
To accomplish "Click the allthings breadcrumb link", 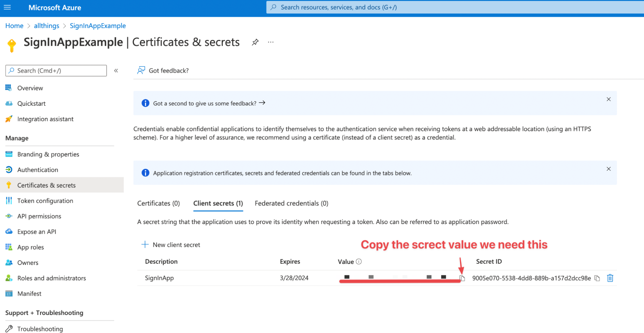I will (46, 26).
